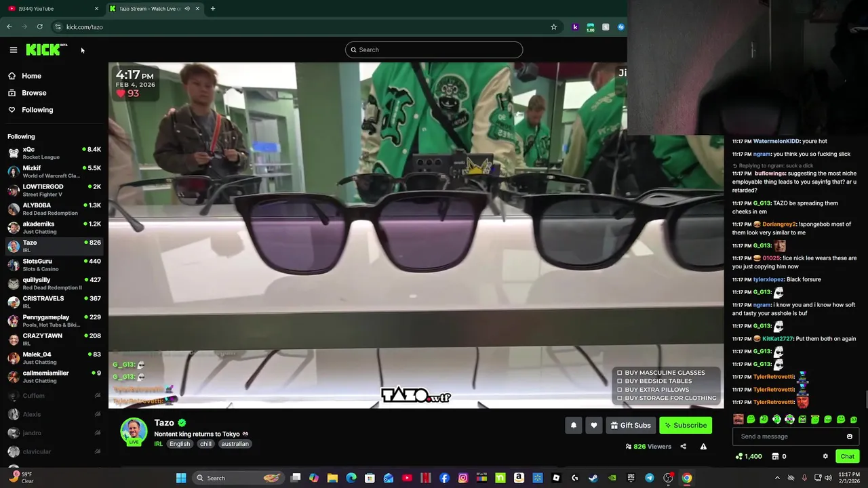Open akademiks channel in the sidebar

point(54,228)
